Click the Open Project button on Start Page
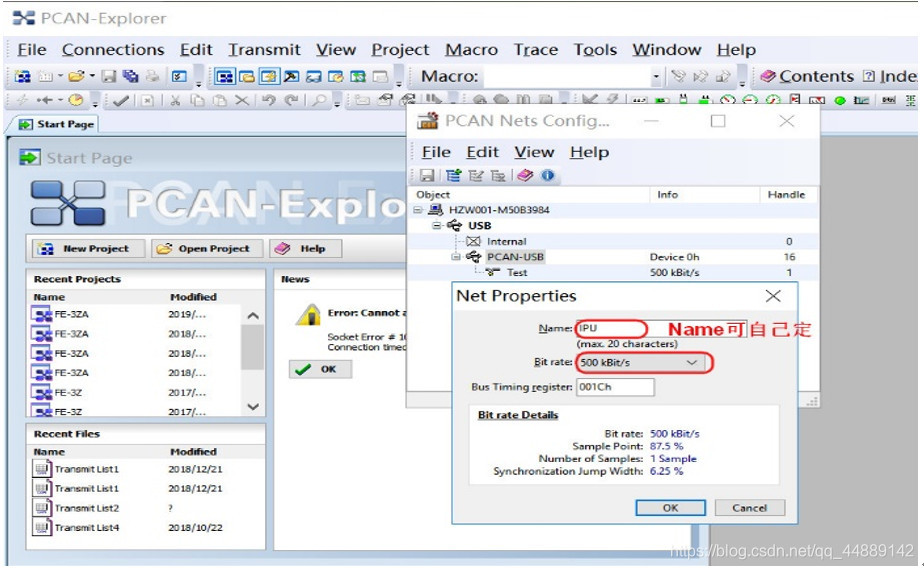Screen dimensions: 924x570 [x=207, y=249]
